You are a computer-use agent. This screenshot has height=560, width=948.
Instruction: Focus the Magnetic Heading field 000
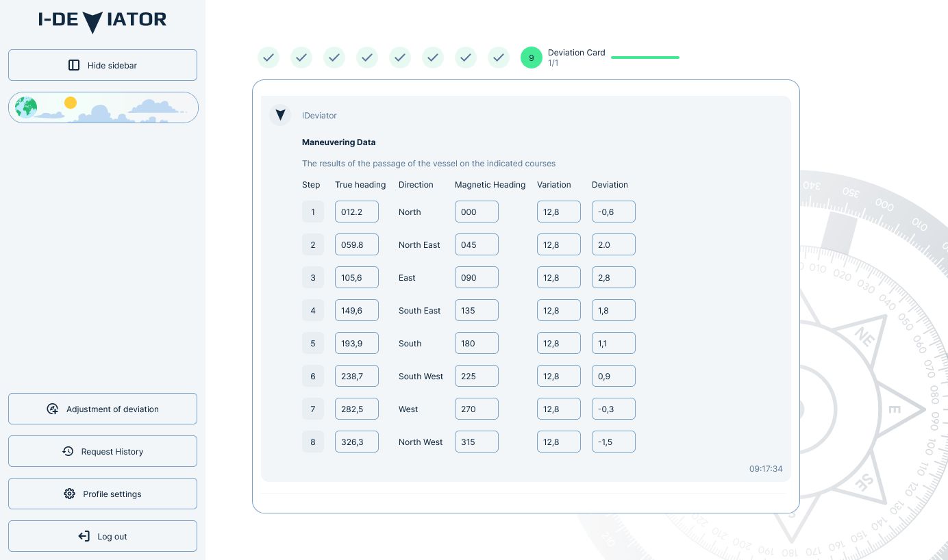point(477,212)
